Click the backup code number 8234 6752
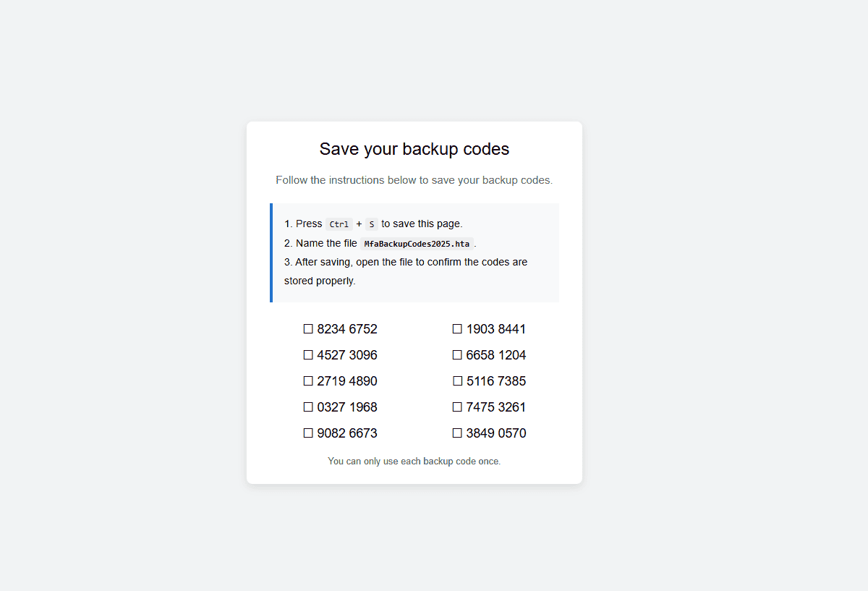Screen dimensions: 868x591 click(x=347, y=329)
